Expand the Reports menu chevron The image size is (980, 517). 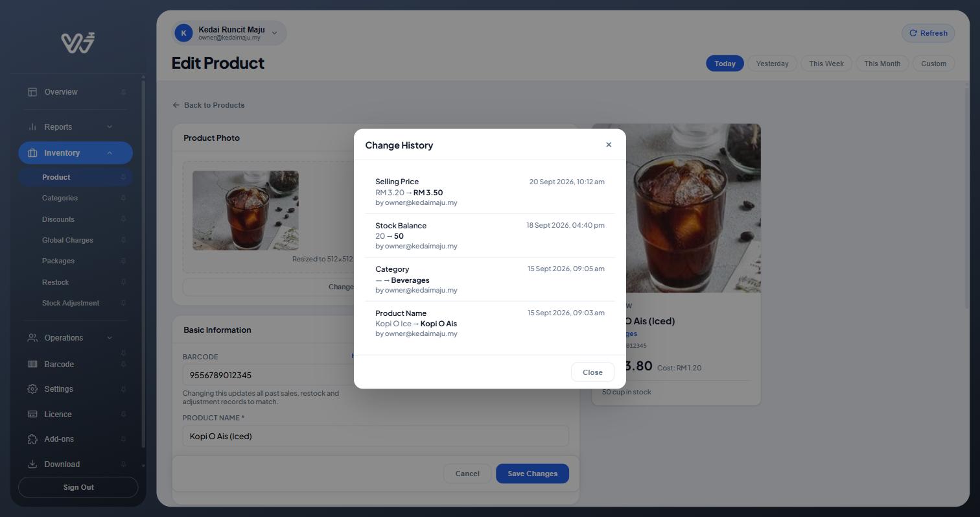coord(110,127)
